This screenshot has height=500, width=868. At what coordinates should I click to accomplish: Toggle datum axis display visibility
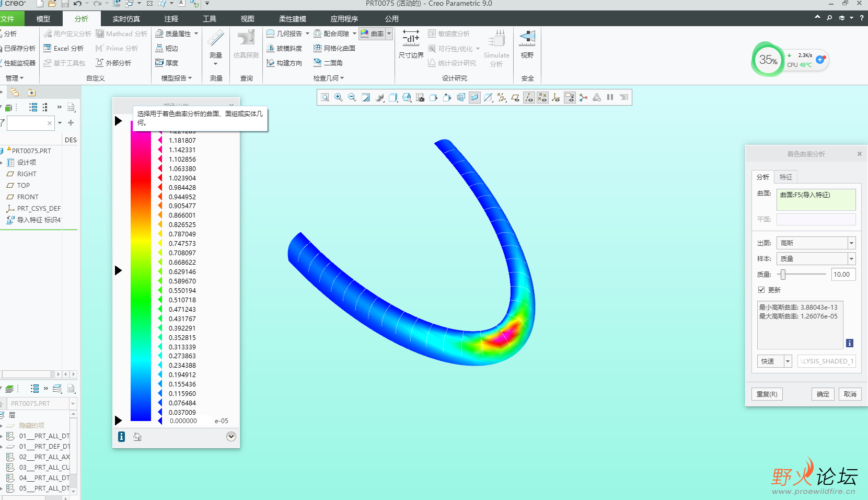click(529, 97)
